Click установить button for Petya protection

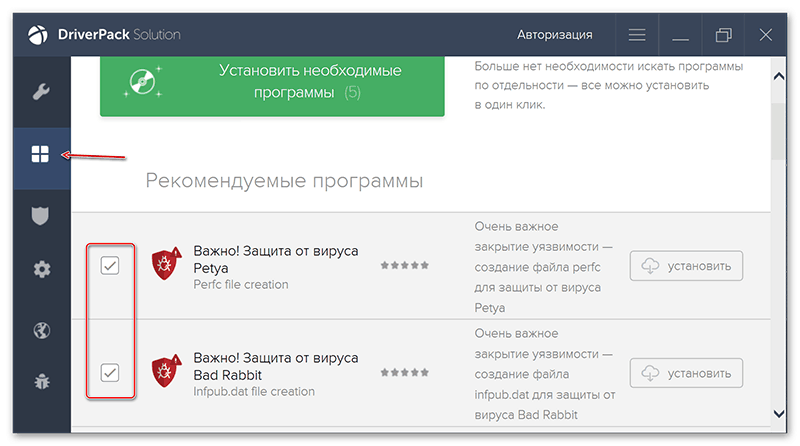tap(686, 266)
